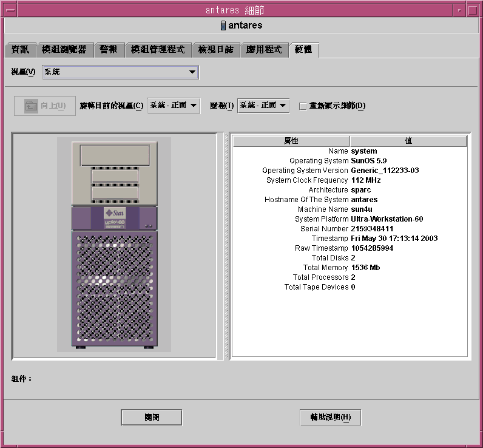Viewport: 483px width, 448px height.
Task: Switch to the 模組瀏覽器 tab
Action: 65,50
